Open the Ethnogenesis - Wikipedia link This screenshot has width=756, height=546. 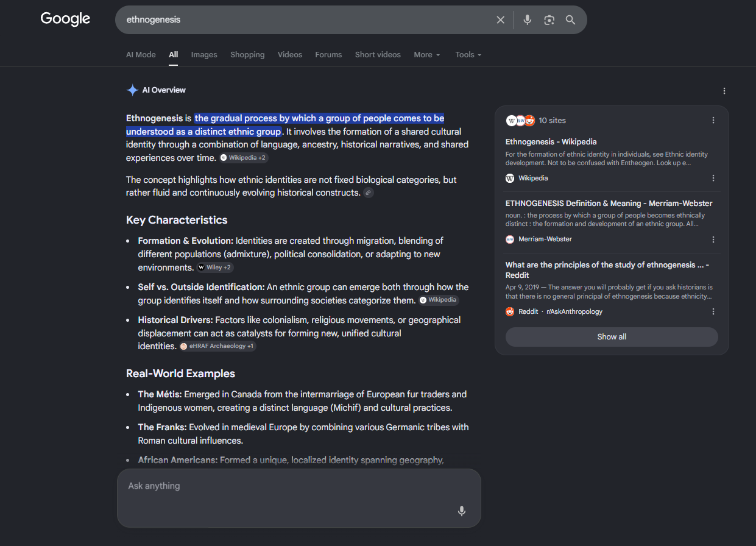pos(551,142)
